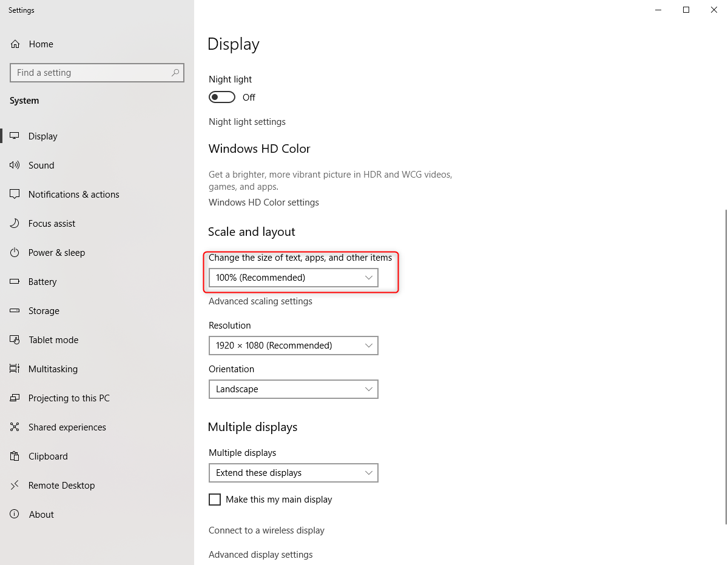Click the Remote Desktop icon

pos(15,486)
